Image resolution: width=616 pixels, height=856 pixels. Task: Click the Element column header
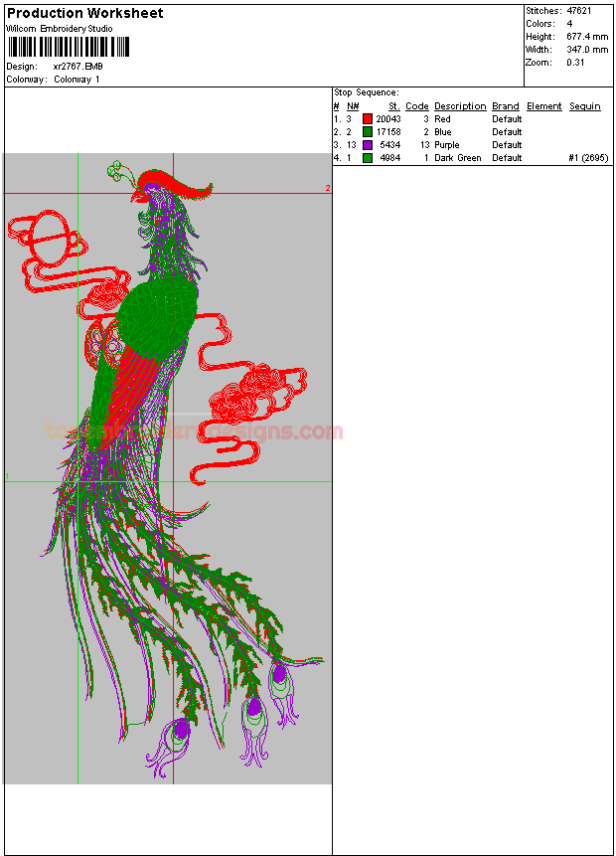point(543,106)
